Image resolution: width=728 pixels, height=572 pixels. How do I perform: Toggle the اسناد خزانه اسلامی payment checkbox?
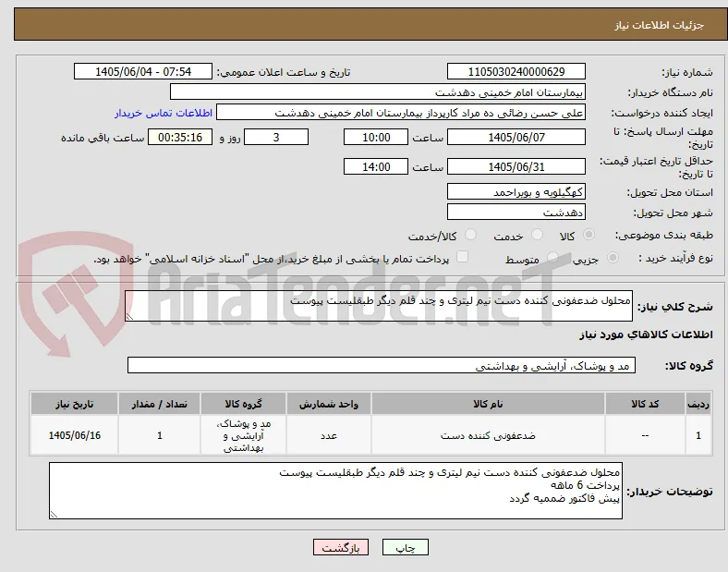tap(462, 257)
